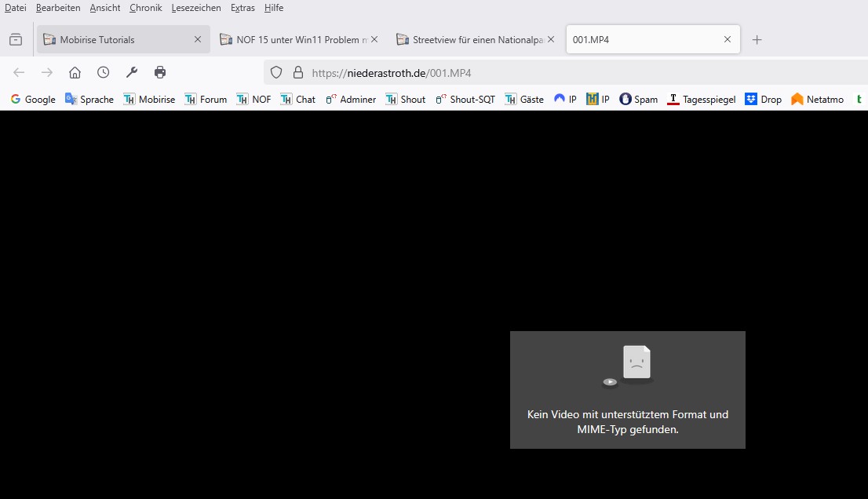The width and height of the screenshot is (868, 499).
Task: Open the Chronik menu
Action: coord(146,8)
